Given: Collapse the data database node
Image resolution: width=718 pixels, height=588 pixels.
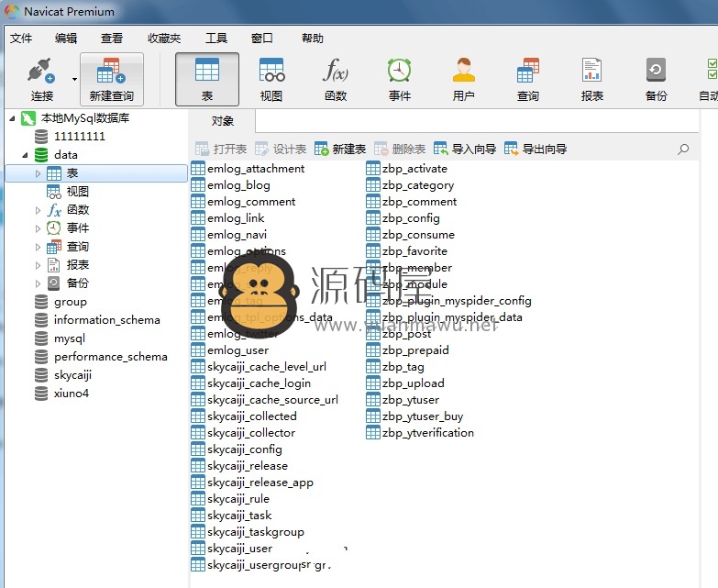Looking at the screenshot, I should [x=25, y=155].
